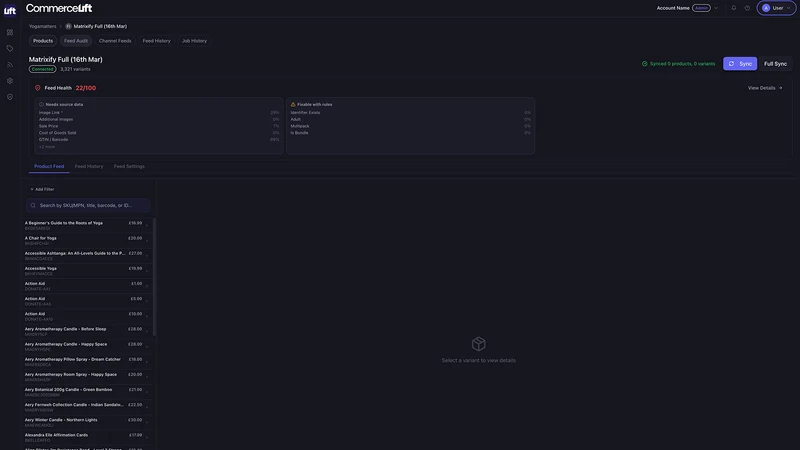Select Aery Fernweh Collection Candle row
Screen dimensions: 800x450
[87, 407]
